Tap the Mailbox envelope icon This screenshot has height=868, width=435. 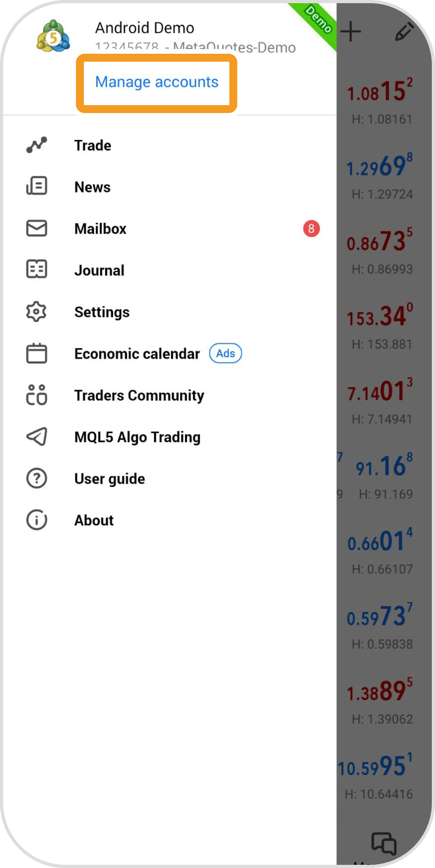coord(36,228)
